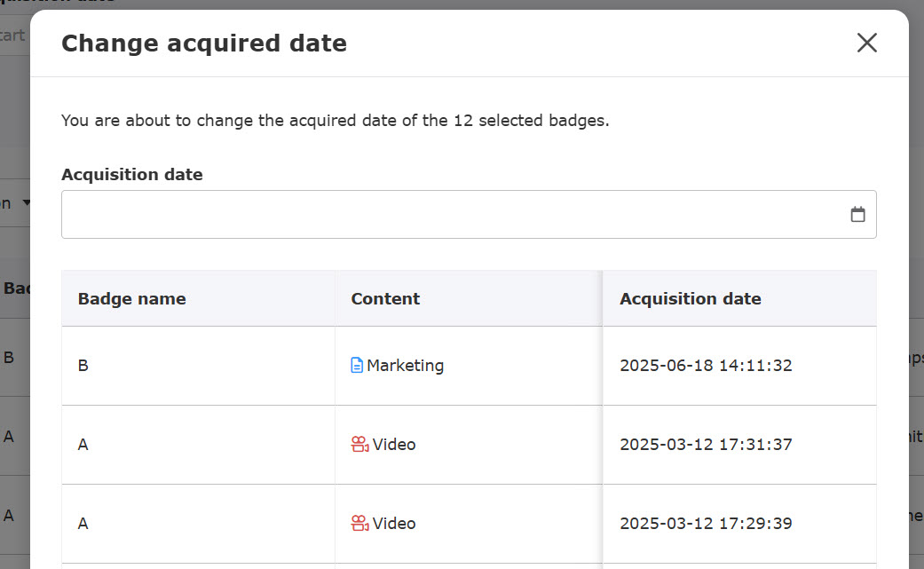Click the Content column header
This screenshot has width=924, height=569.
point(385,298)
